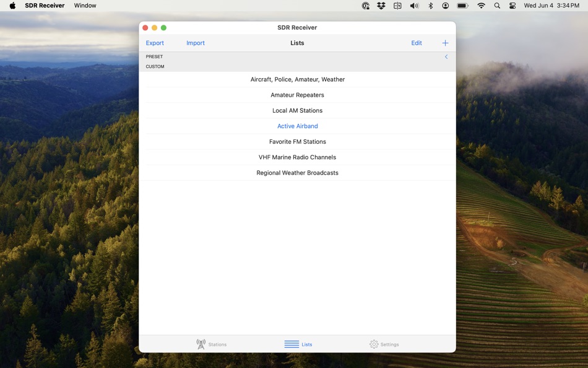Click the Wi-Fi icon in the menu bar
Viewport: 588px width, 368px height.
[x=481, y=6]
